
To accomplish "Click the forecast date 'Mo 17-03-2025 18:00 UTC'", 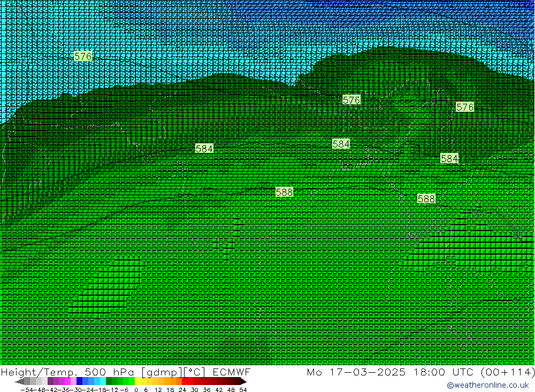I will pyautogui.click(x=391, y=372).
